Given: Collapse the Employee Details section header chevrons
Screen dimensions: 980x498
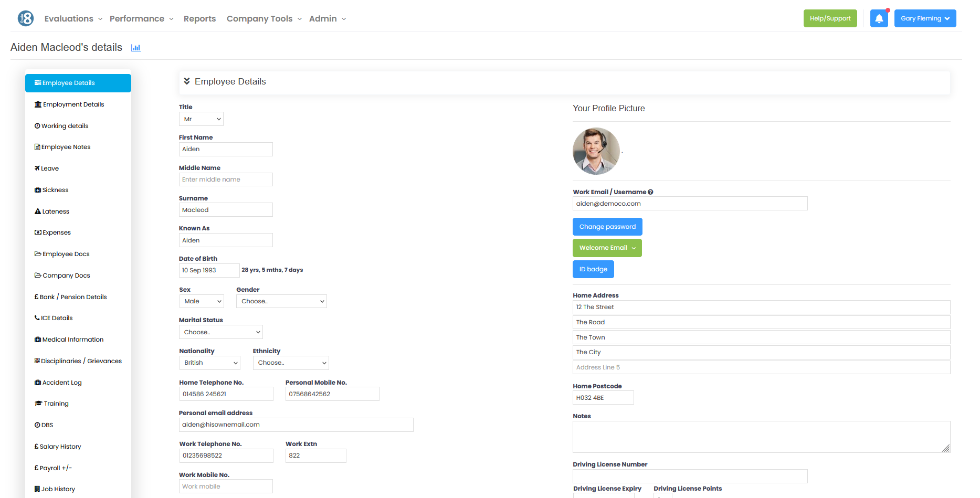Looking at the screenshot, I should tap(187, 81).
